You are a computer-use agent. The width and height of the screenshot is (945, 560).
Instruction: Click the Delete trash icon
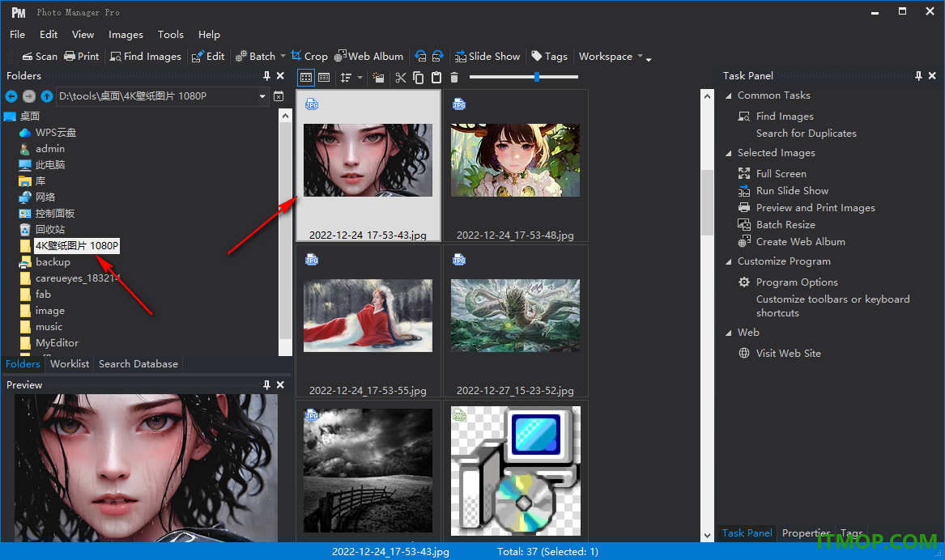[x=454, y=77]
